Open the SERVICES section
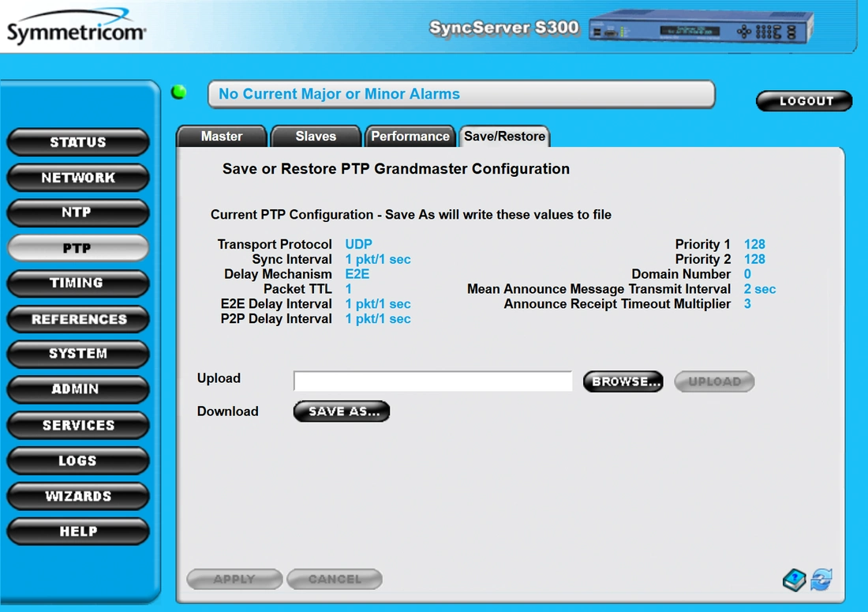 [78, 426]
